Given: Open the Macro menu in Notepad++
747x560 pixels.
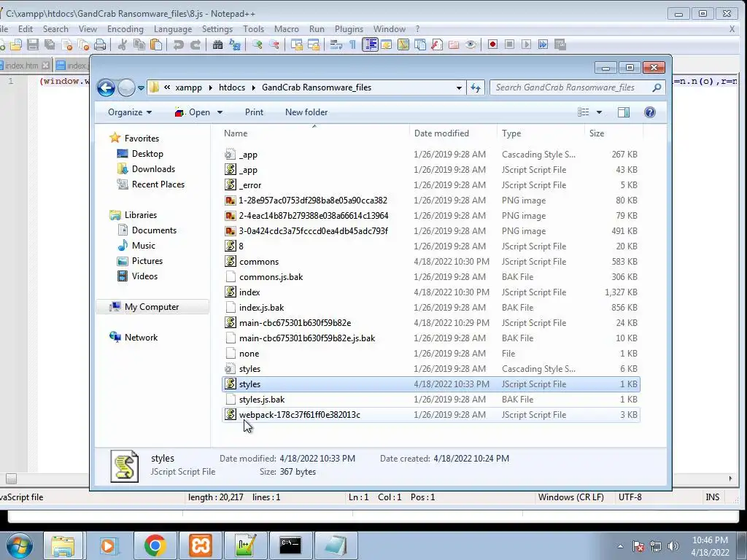Looking at the screenshot, I should click(x=286, y=29).
